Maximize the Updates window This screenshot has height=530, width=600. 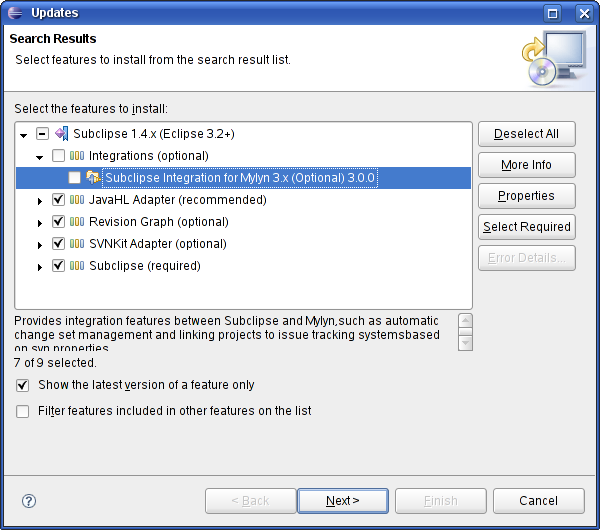coord(552,13)
